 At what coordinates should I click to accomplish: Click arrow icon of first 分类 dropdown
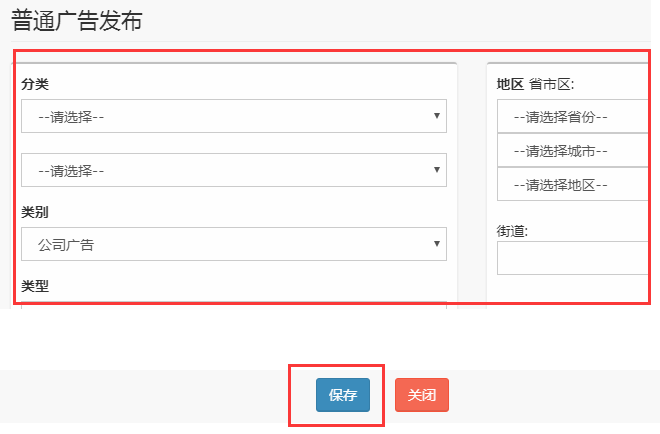click(437, 116)
